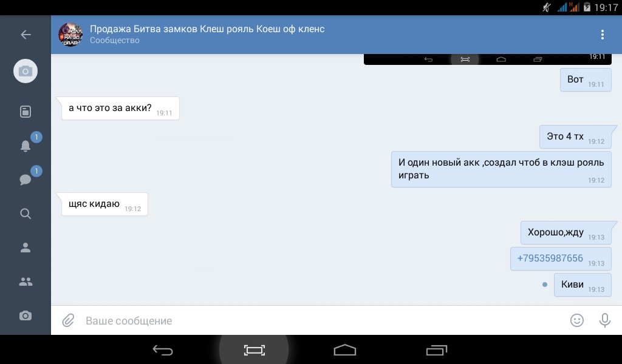Viewport: 622px width, 364px height.
Task: Open the community avatar in header
Action: click(x=70, y=35)
